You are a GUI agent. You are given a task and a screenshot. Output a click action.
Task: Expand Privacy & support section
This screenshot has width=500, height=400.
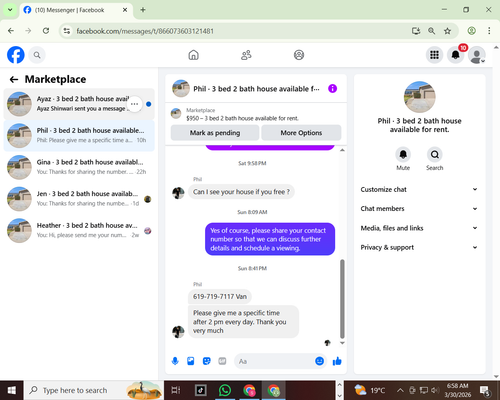coord(419,247)
